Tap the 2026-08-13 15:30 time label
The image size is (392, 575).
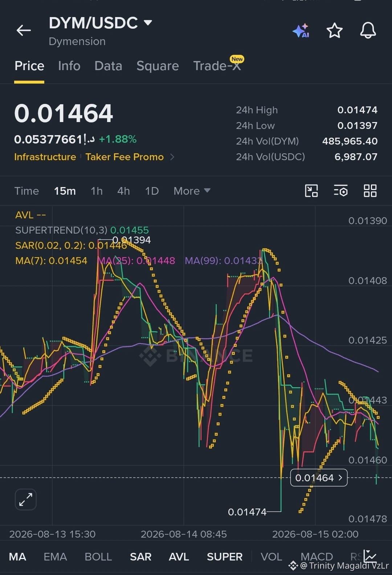coord(52,534)
